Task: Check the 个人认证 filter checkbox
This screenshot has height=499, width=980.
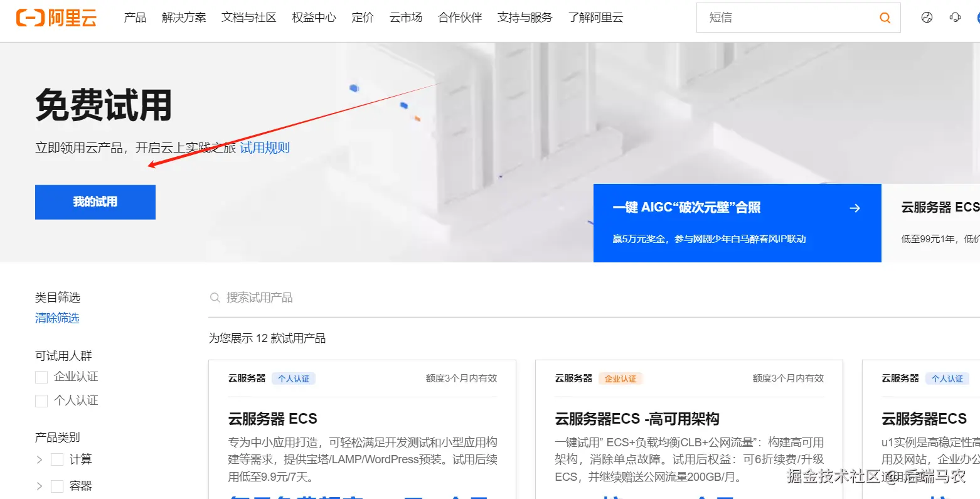Action: (41, 401)
